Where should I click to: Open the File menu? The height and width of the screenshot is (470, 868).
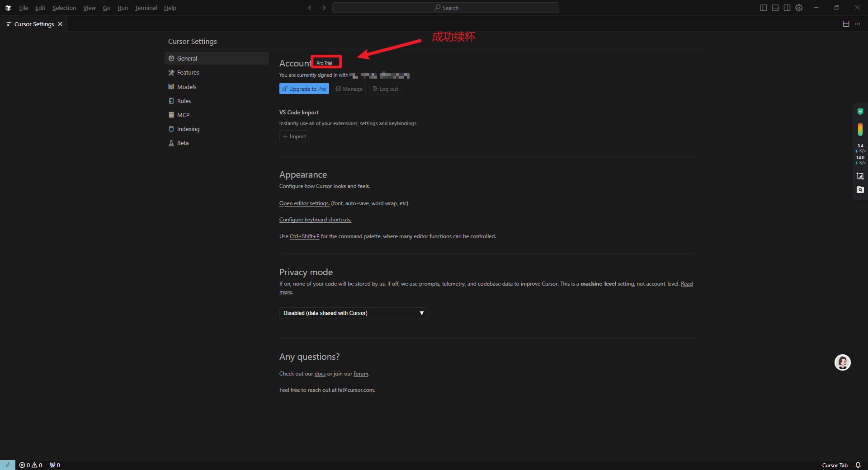(x=24, y=8)
